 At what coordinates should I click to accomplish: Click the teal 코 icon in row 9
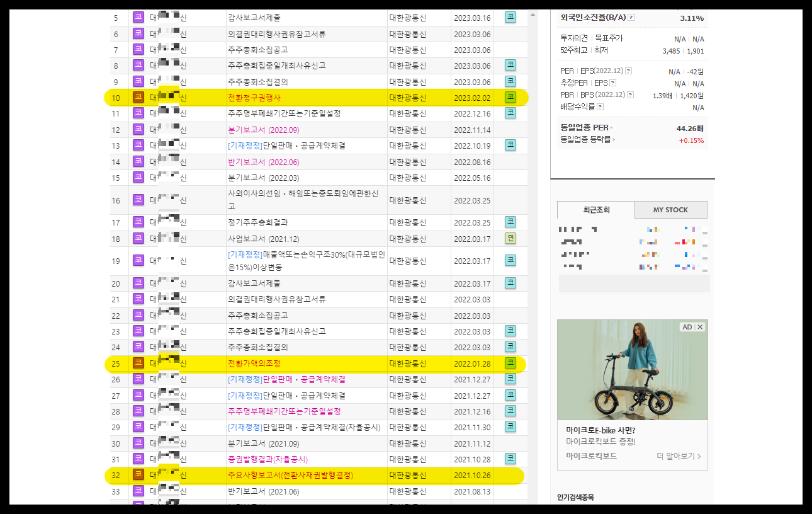[510, 81]
